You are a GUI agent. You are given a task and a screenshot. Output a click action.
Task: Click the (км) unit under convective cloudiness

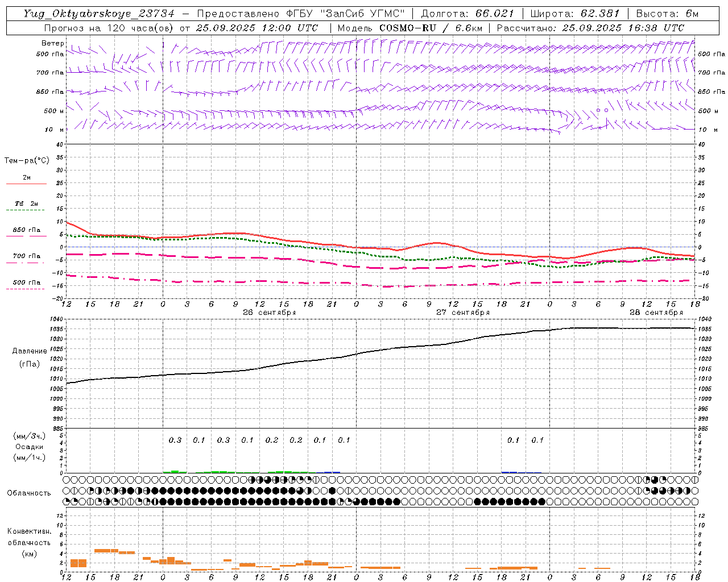pyautogui.click(x=29, y=554)
